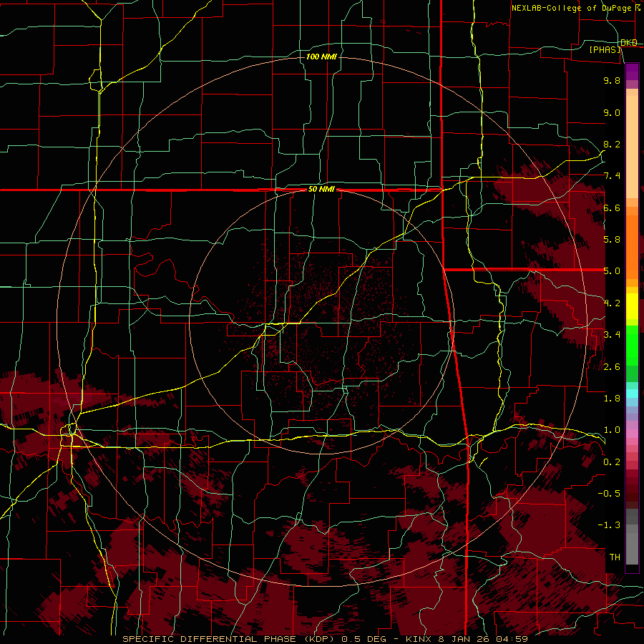Click the 5.0 value on the color scale

point(612,271)
